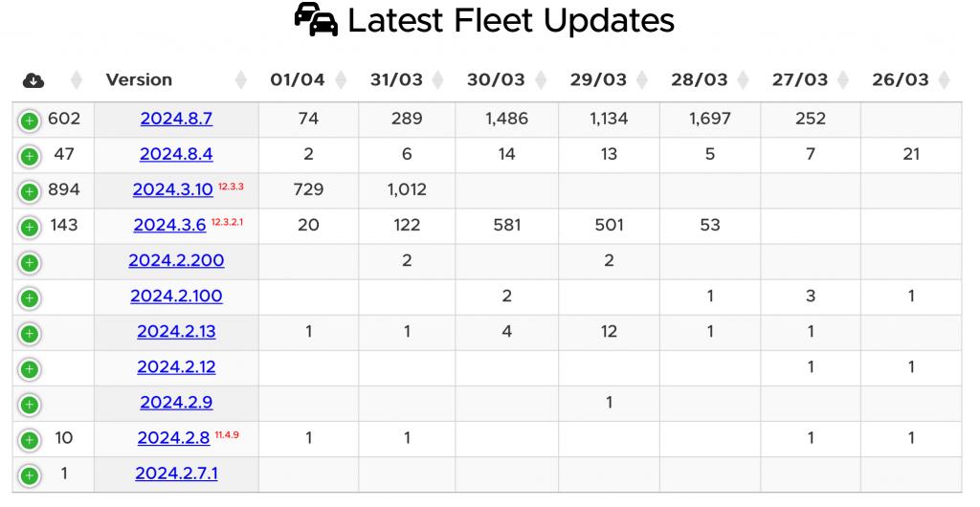Click green plus icon beside 2024.2.9

[30, 404]
